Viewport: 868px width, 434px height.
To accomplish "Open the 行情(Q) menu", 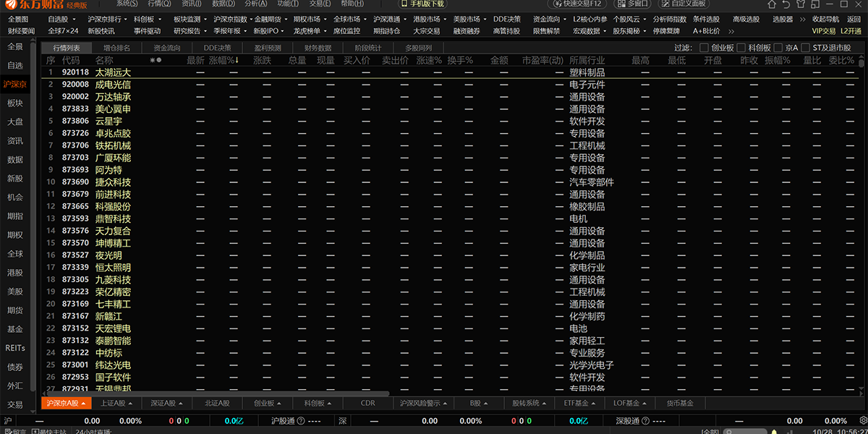I will click(159, 4).
